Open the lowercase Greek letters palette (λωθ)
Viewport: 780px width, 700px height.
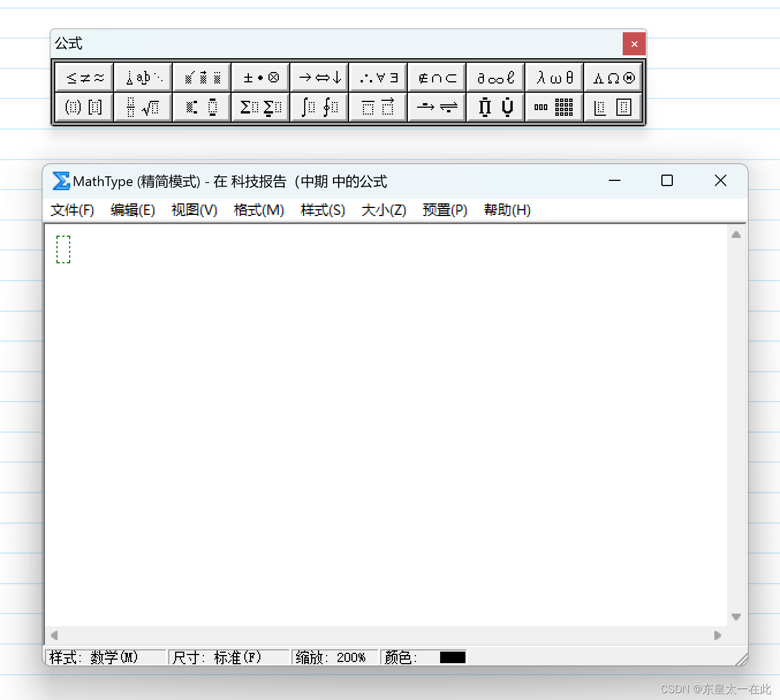pyautogui.click(x=555, y=77)
